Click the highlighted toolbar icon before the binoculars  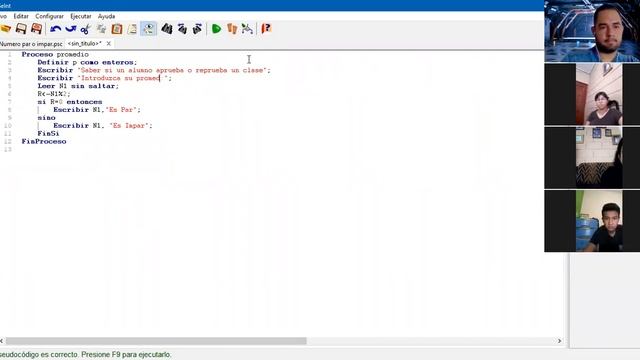pyautogui.click(x=148, y=29)
